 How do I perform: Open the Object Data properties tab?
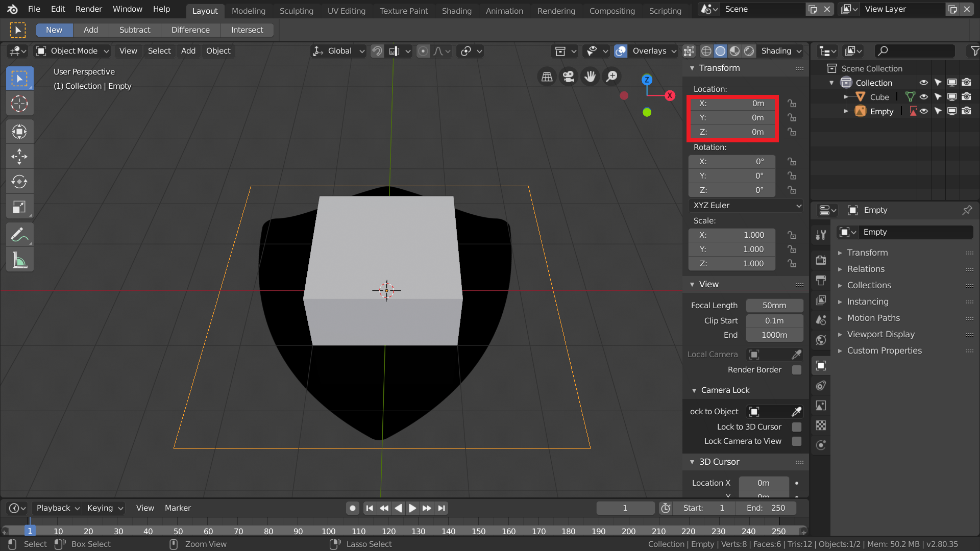821,405
